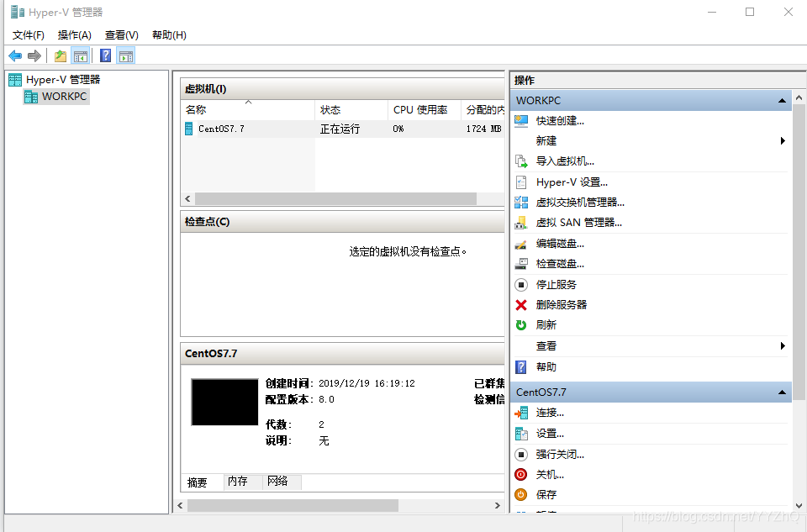
Task: Click the 虚拟 SAN 管理器 icon
Action: 521,223
